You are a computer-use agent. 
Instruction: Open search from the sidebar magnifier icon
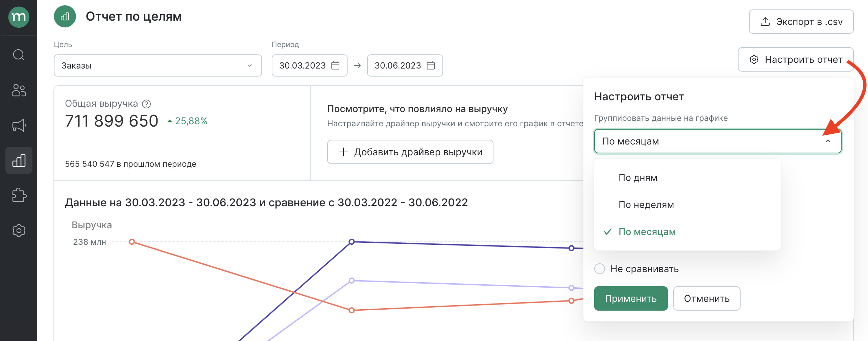click(x=19, y=55)
